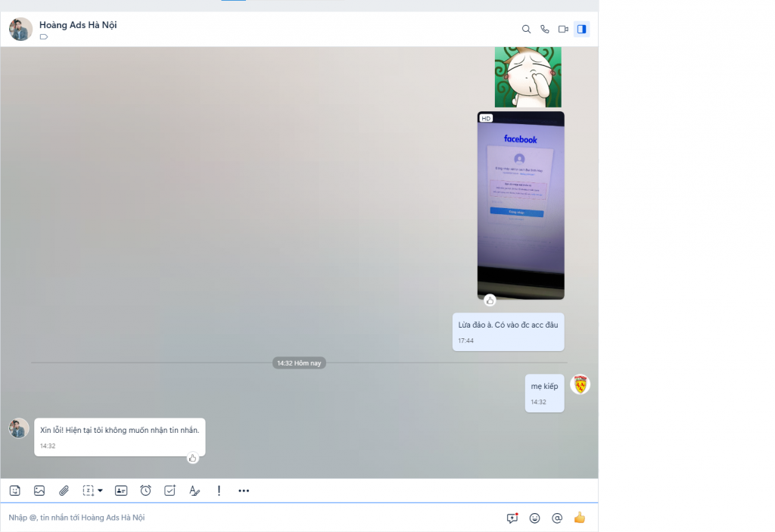Click the send contact card icon
The image size is (775, 532).
(x=121, y=490)
